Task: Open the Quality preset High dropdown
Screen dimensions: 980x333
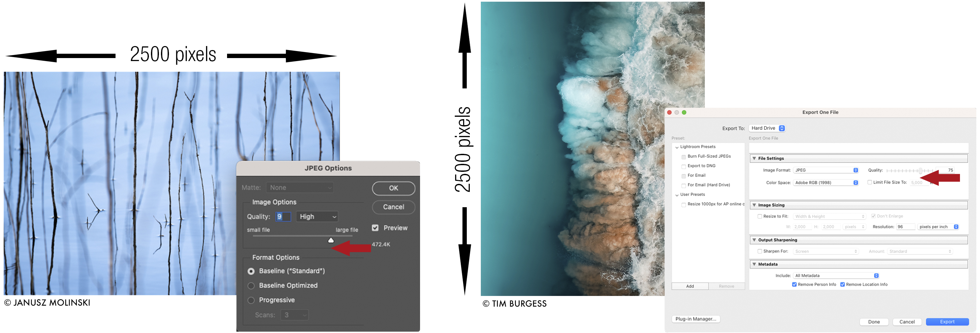Action: (317, 217)
